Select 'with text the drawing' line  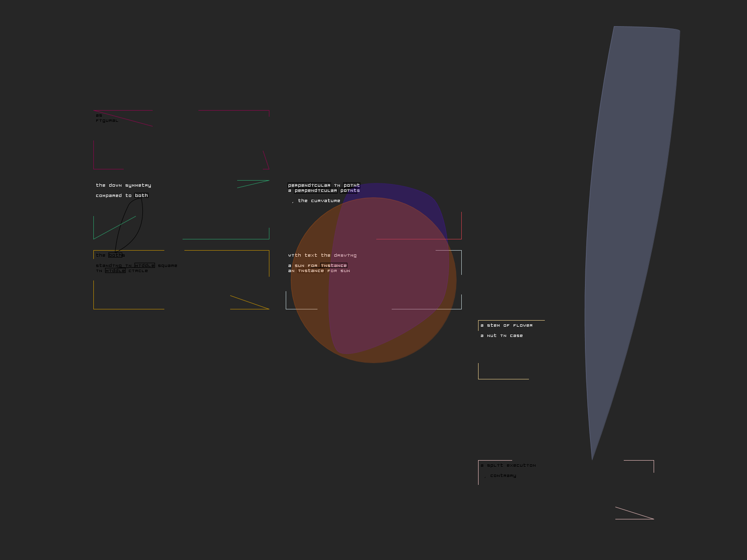(322, 255)
